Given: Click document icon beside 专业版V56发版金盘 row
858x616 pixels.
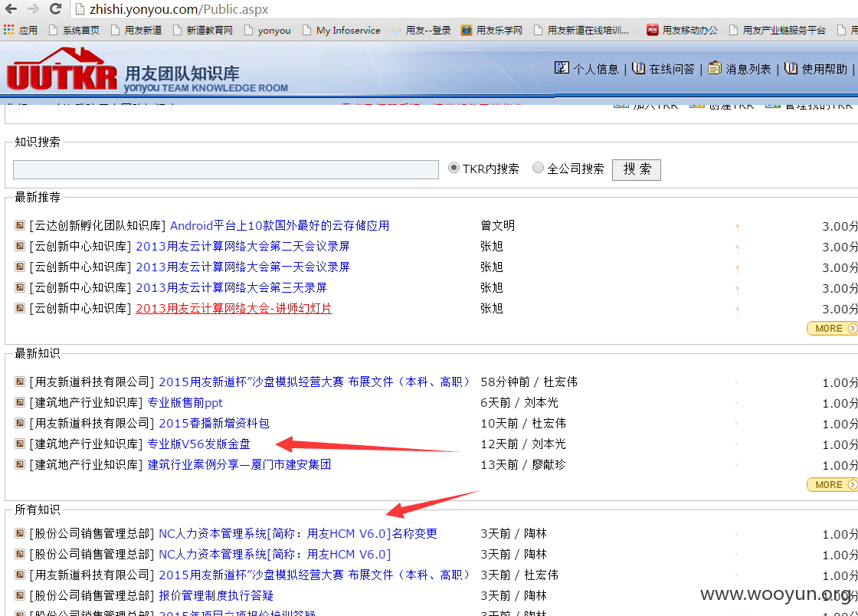Looking at the screenshot, I should pos(20,444).
